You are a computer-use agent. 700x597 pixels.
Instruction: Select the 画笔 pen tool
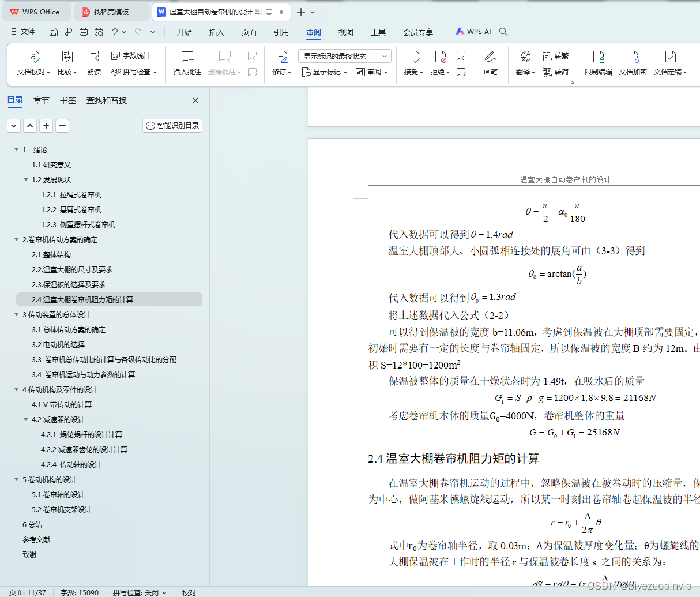coord(491,63)
